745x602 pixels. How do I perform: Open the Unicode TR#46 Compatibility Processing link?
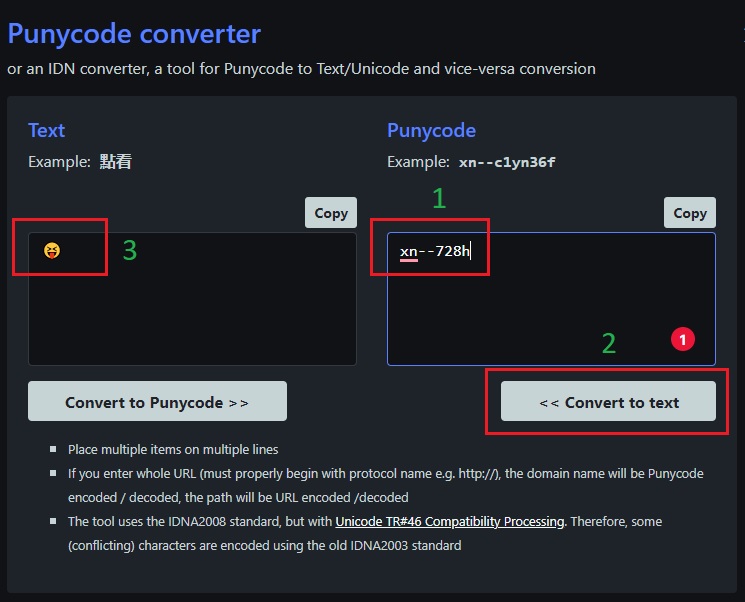[449, 521]
